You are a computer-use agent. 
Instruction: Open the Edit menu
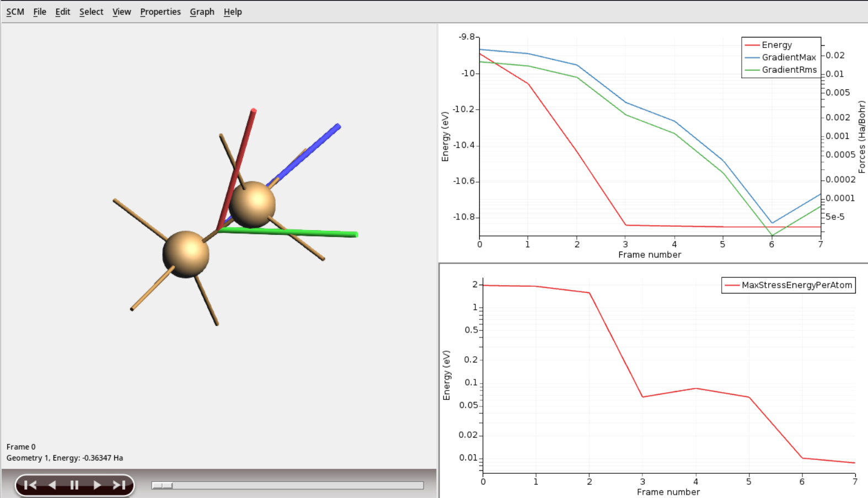[62, 12]
